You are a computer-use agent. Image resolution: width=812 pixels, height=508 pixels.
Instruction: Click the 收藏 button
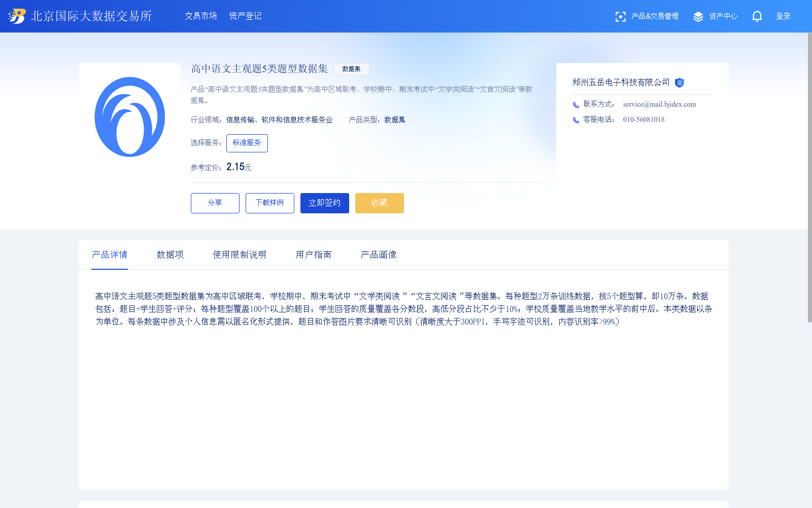[380, 203]
